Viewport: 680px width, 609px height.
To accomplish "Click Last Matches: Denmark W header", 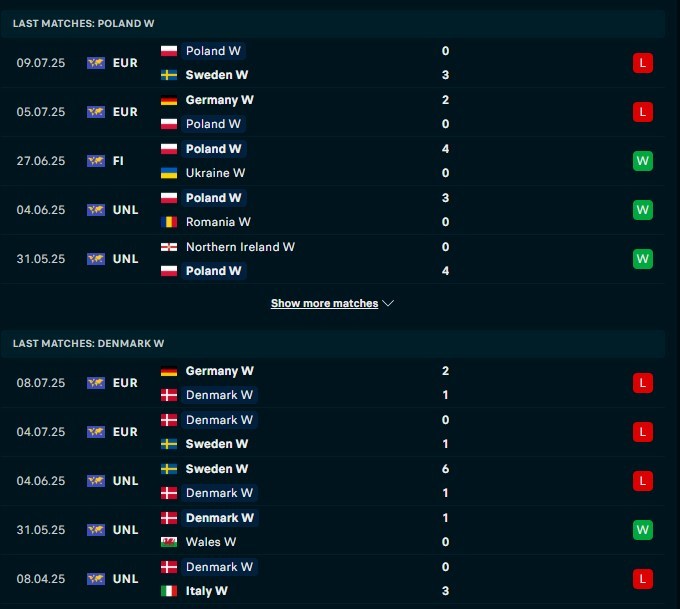I will point(89,343).
